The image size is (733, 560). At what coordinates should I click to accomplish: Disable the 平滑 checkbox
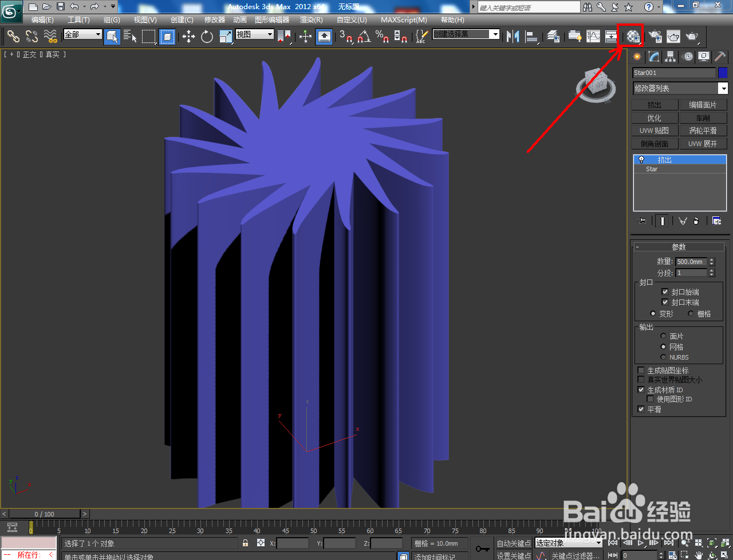[641, 409]
